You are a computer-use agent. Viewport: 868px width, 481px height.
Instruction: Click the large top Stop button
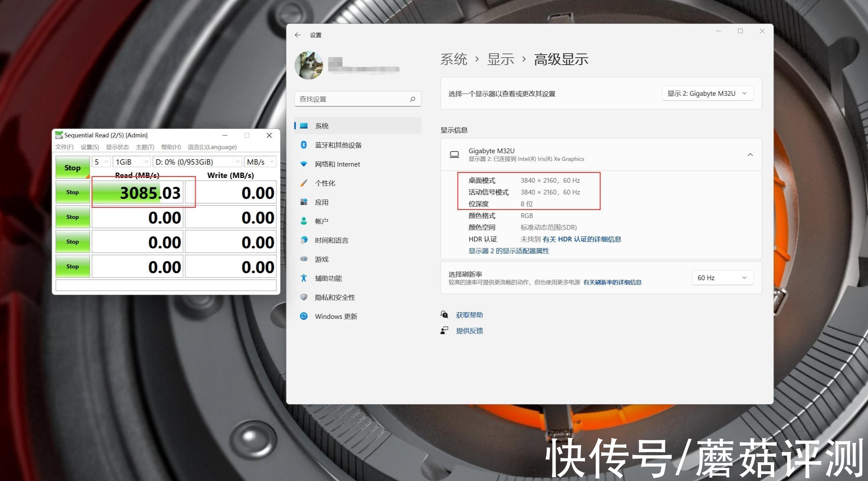click(72, 167)
